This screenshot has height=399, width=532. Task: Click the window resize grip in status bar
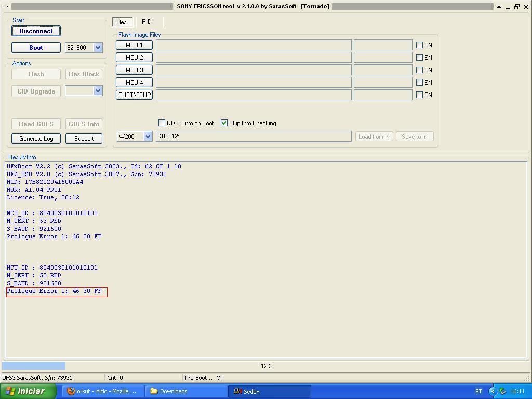point(527,378)
